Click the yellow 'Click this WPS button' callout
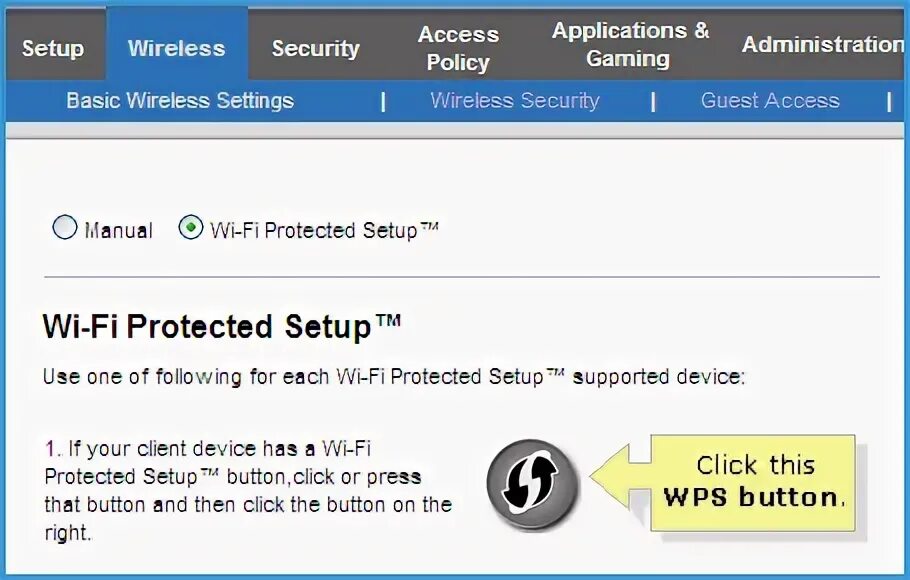 pyautogui.click(x=755, y=481)
